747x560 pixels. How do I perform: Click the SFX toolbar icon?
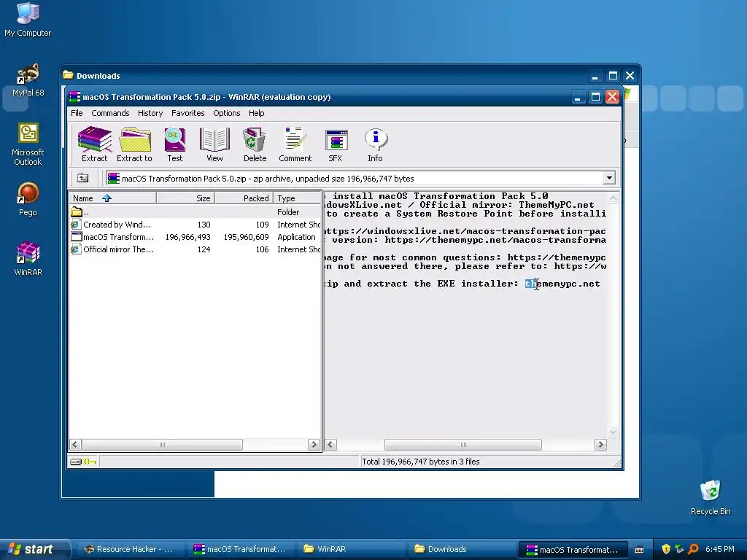pyautogui.click(x=336, y=144)
